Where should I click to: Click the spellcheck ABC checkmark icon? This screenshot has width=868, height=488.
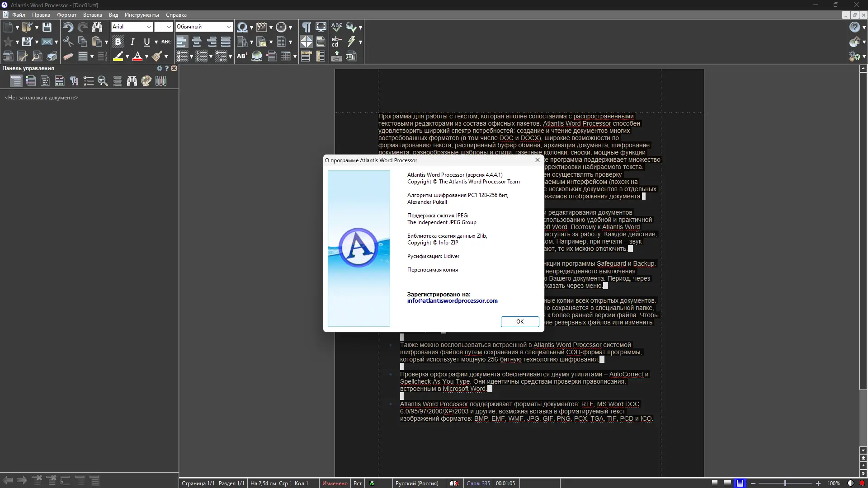pos(336,27)
